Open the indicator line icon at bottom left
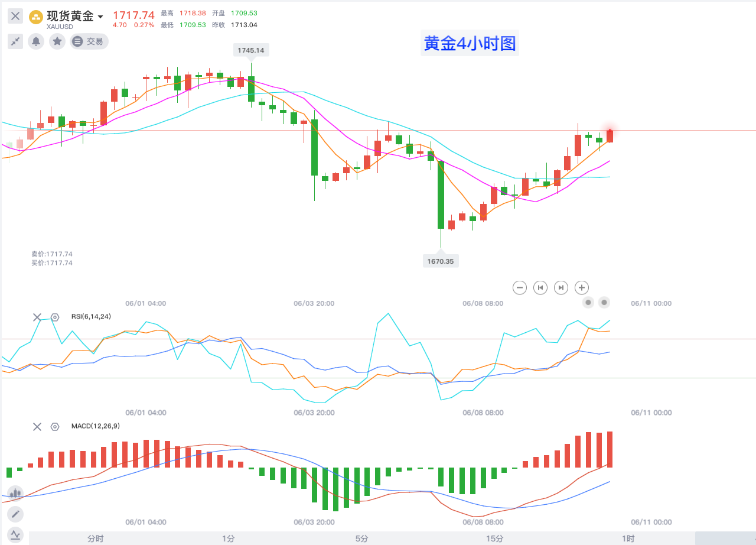The image size is (756, 545). coord(15,535)
